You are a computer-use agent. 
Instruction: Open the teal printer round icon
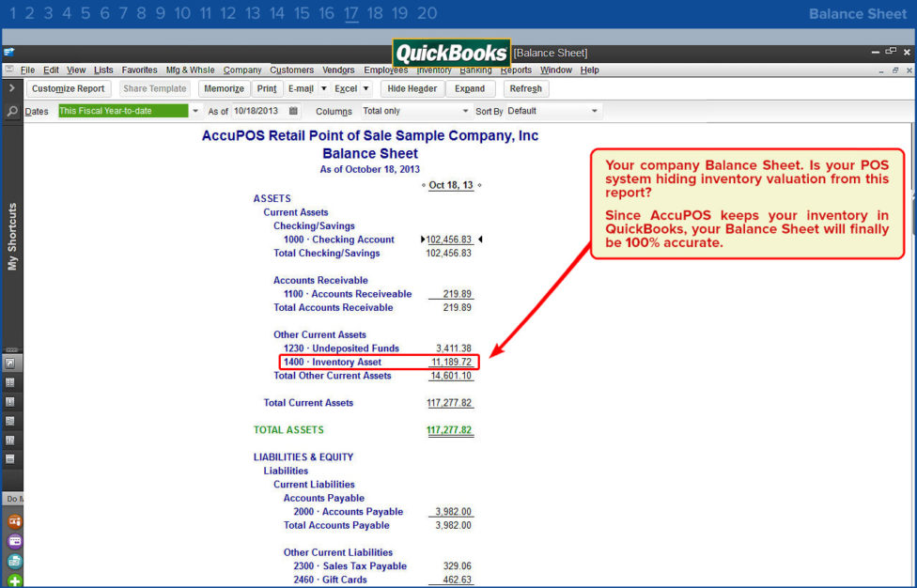pos(15,561)
